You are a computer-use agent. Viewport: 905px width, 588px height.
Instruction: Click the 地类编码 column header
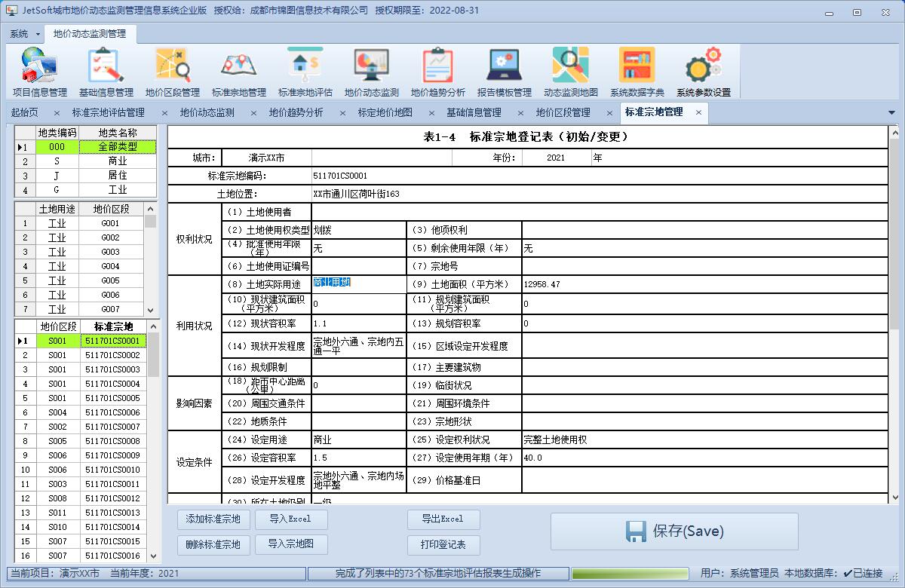57,133
